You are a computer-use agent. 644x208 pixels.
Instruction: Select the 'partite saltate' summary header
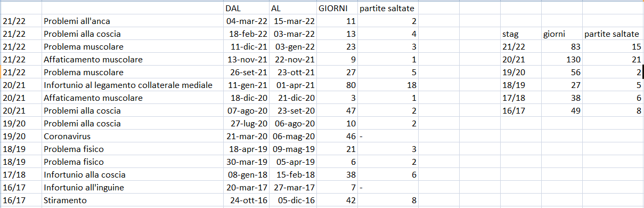(612, 34)
